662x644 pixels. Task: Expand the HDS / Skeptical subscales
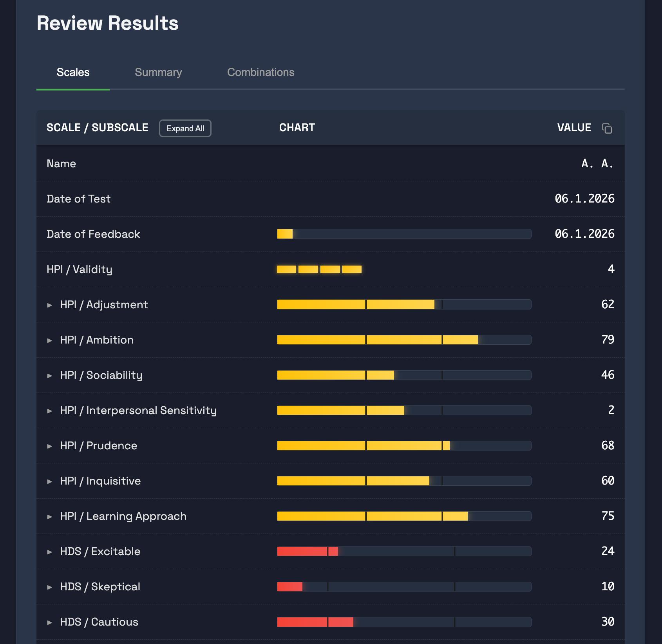coord(50,587)
